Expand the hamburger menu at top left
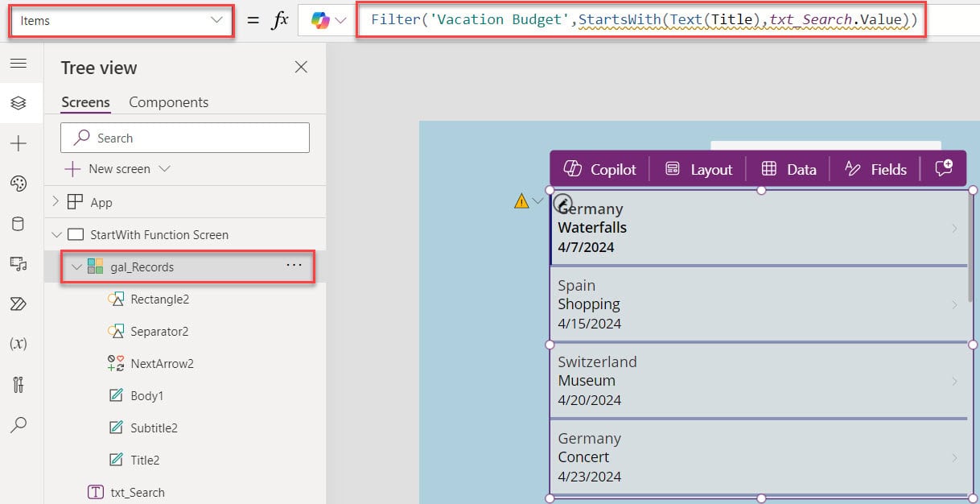The height and width of the screenshot is (504, 980). (x=19, y=64)
